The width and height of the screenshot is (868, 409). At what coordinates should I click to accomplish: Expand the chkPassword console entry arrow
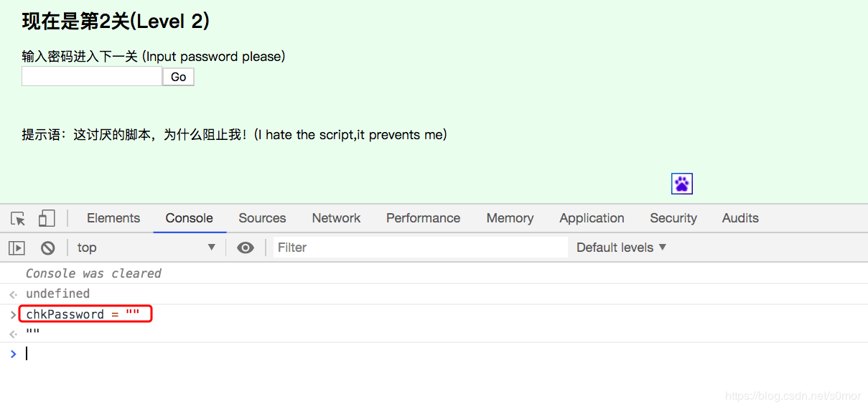coord(13,314)
